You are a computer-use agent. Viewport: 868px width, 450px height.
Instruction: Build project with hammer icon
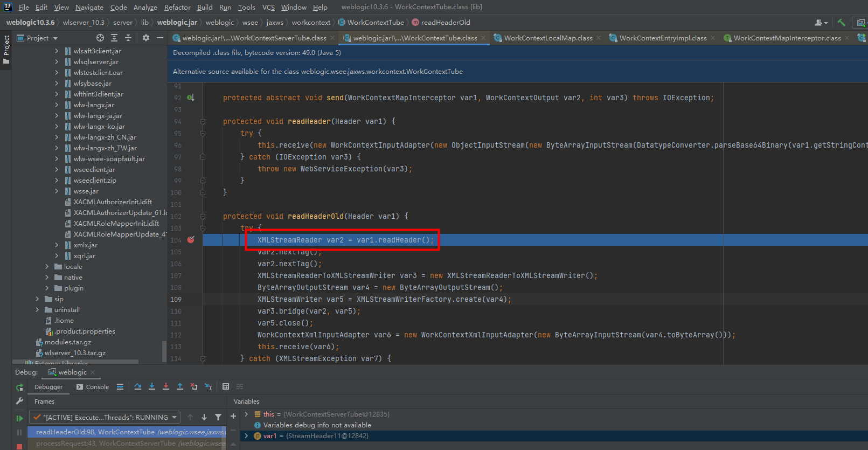841,23
